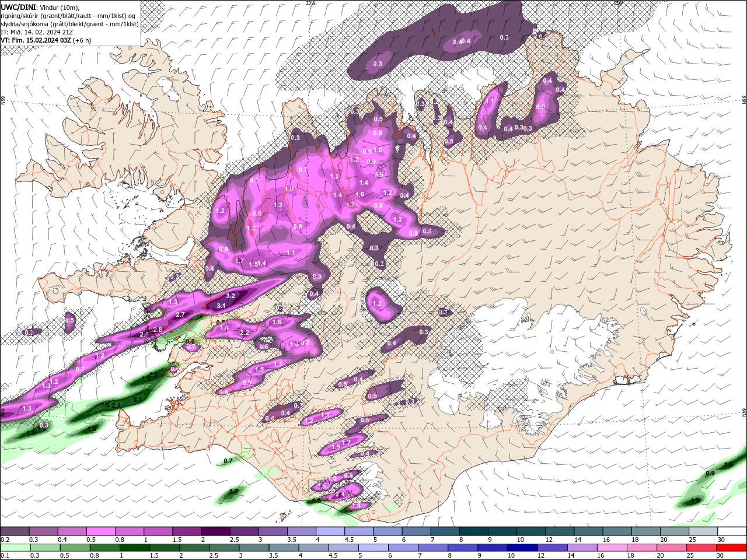Click the bright pink swatch between 0.5 and 0.8, top legend
This screenshot has height=560, width=747.
101,531
